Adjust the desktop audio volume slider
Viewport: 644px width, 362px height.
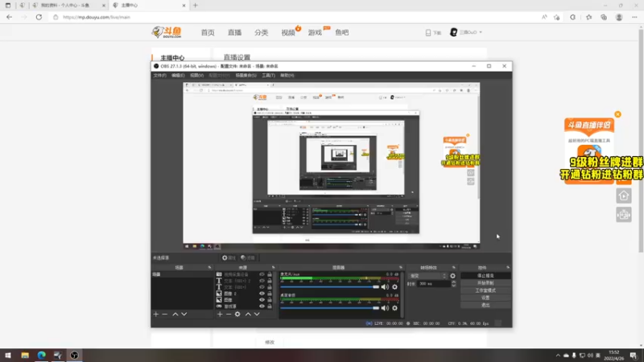coord(330,308)
